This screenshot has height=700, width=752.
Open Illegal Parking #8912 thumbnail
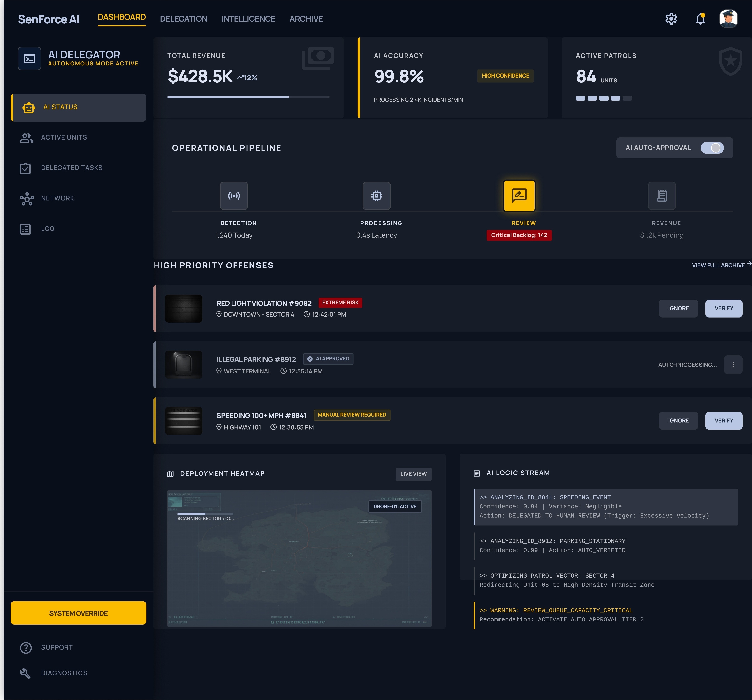click(x=184, y=365)
